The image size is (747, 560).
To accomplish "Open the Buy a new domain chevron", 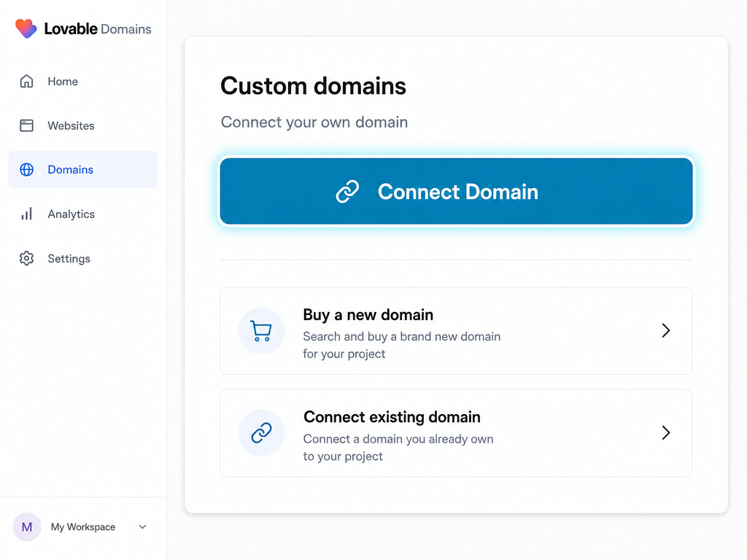I will click(666, 330).
